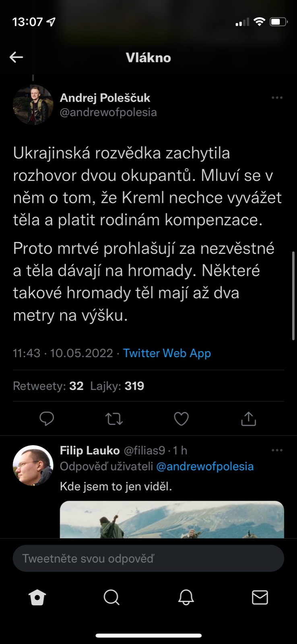Tap the reply speech bubble icon

click(47, 419)
